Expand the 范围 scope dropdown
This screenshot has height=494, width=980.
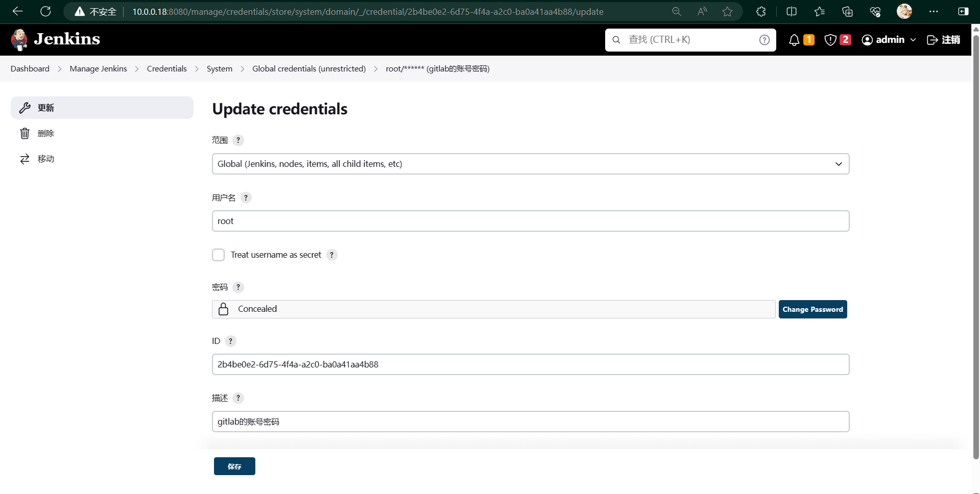(531, 164)
